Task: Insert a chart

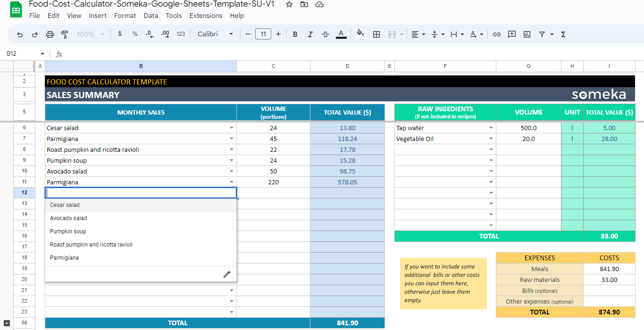Action: pos(527,34)
